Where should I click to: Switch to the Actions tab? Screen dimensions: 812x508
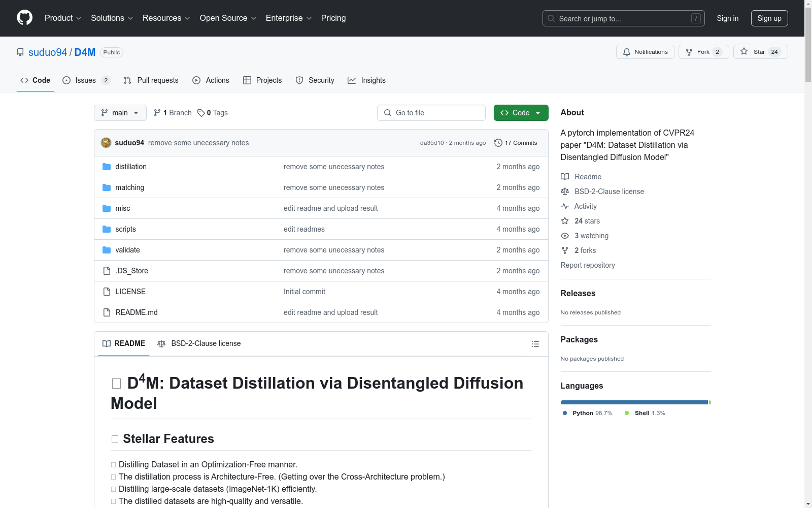[x=211, y=80]
